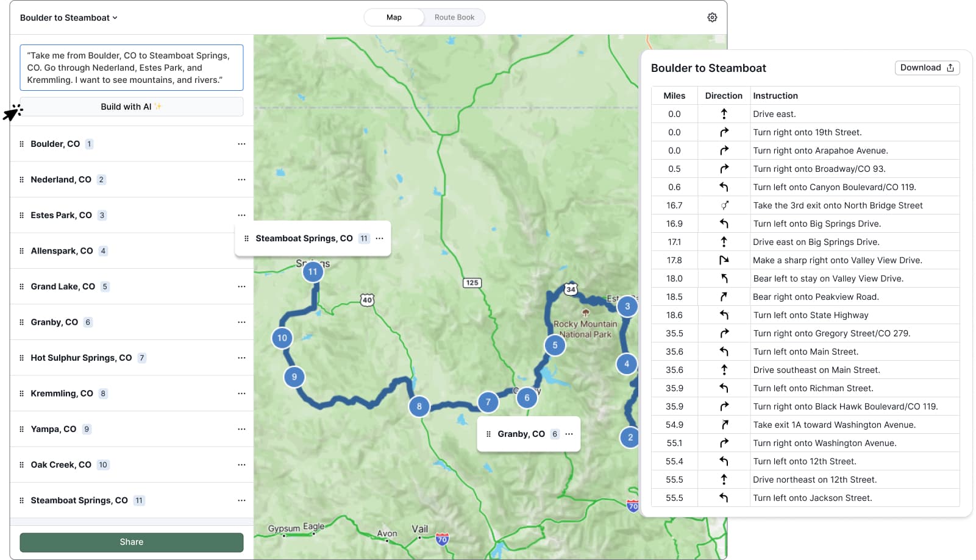The width and height of the screenshot is (976, 560).
Task: Click map waypoint marker 9
Action: 294,377
